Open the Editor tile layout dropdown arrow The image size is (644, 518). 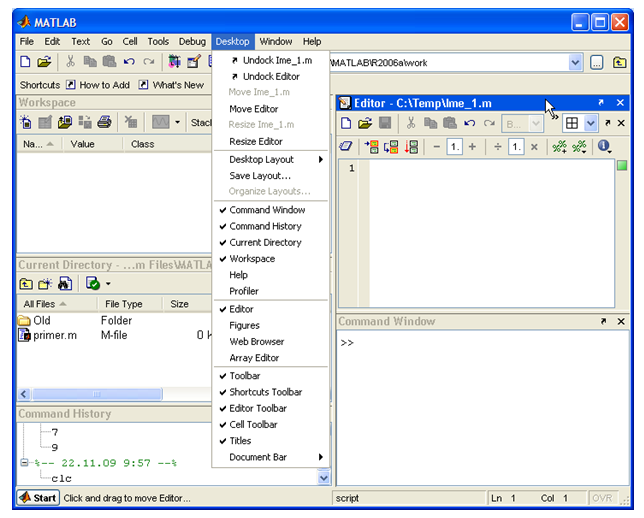(x=591, y=123)
